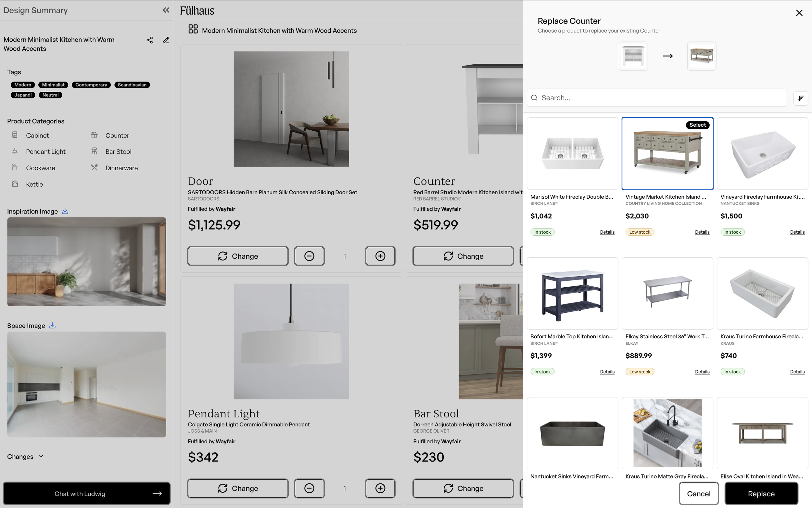Toggle the Minimalist tag
812x508 pixels.
pos(53,85)
